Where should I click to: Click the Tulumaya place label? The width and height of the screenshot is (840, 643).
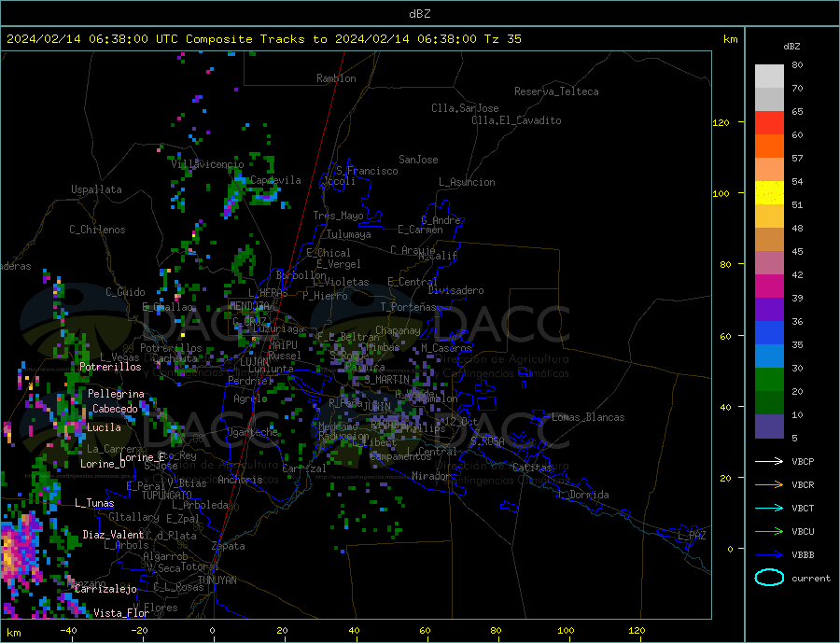click(349, 234)
